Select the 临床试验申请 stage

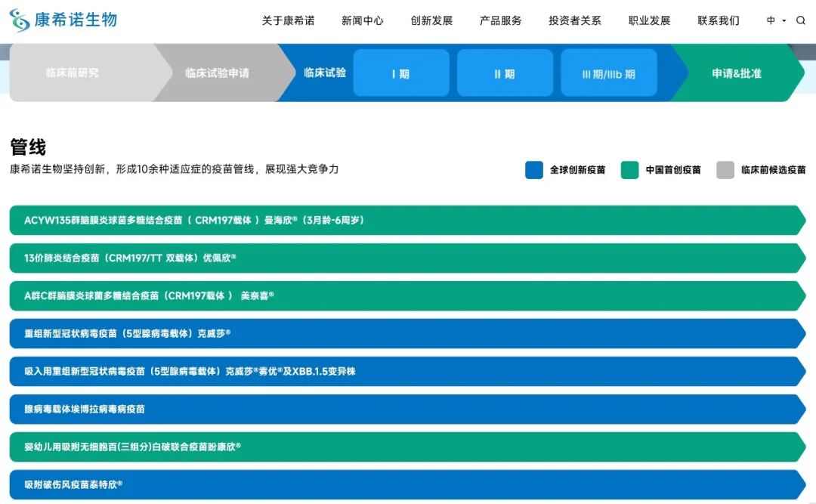click(x=218, y=73)
